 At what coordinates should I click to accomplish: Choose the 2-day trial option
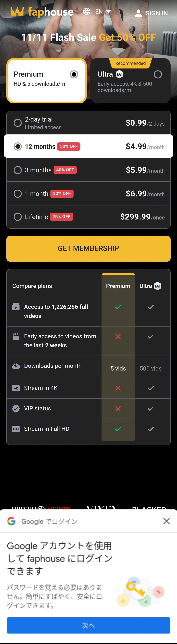point(18,123)
